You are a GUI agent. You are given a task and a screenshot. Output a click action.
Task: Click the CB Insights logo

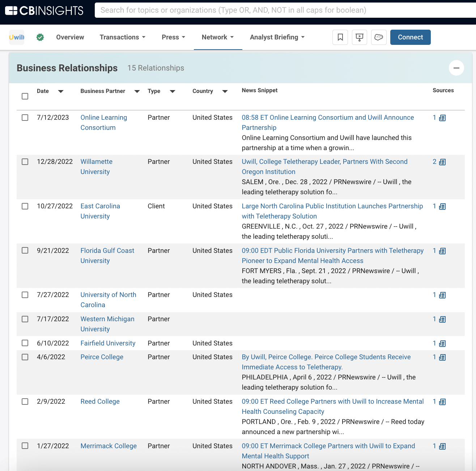[x=44, y=10]
